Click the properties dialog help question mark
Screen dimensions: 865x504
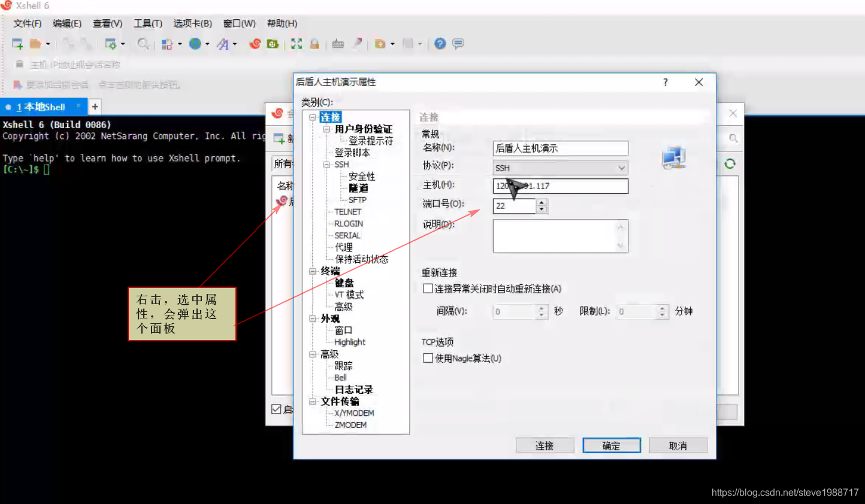pyautogui.click(x=666, y=82)
